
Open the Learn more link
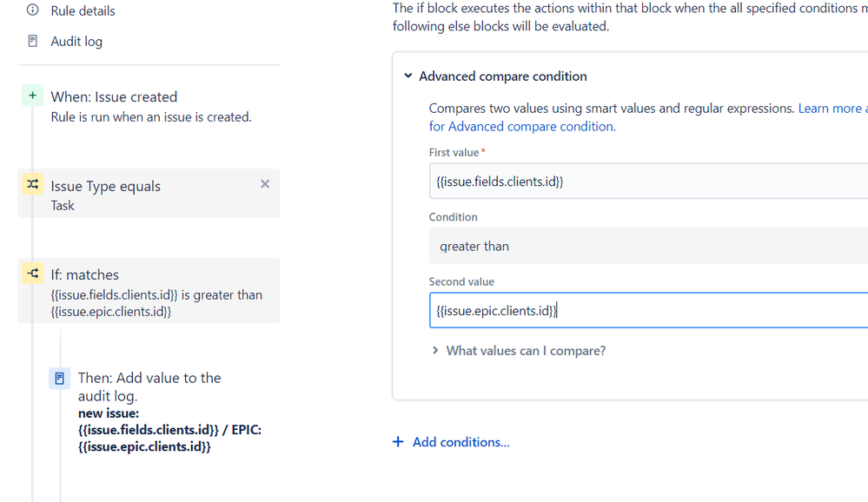click(x=830, y=109)
